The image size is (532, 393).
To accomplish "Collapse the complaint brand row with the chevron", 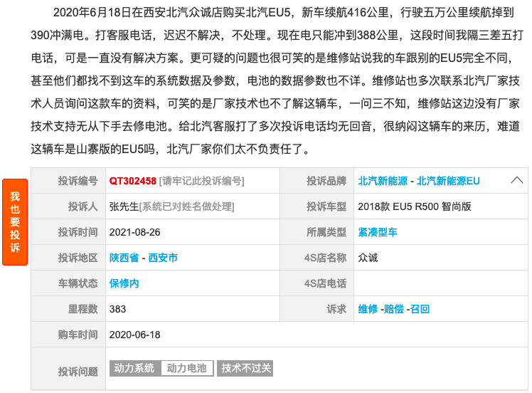I will tap(517, 180).
